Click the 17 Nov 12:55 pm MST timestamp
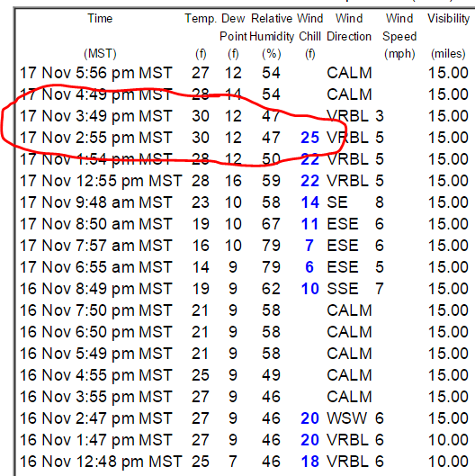The width and height of the screenshot is (475, 476). tap(101, 181)
